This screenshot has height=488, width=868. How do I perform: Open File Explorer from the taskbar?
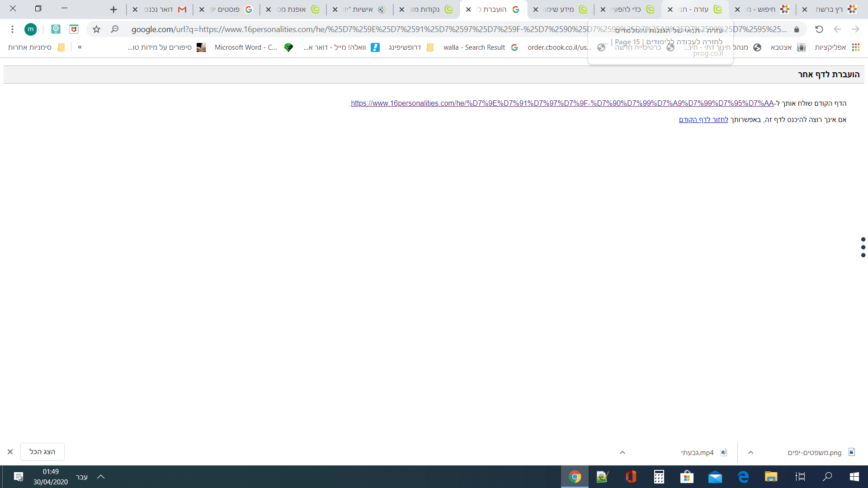coord(771,477)
